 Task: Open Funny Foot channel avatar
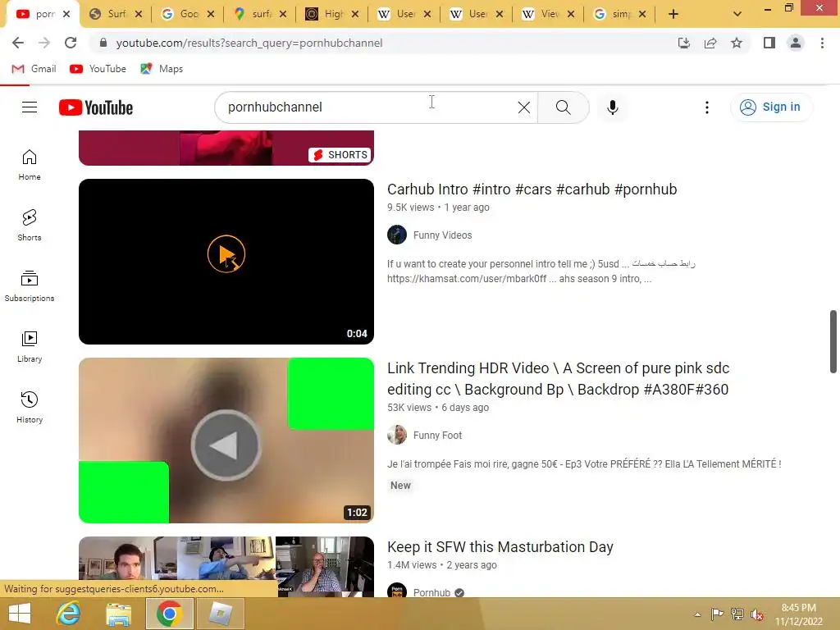click(397, 435)
